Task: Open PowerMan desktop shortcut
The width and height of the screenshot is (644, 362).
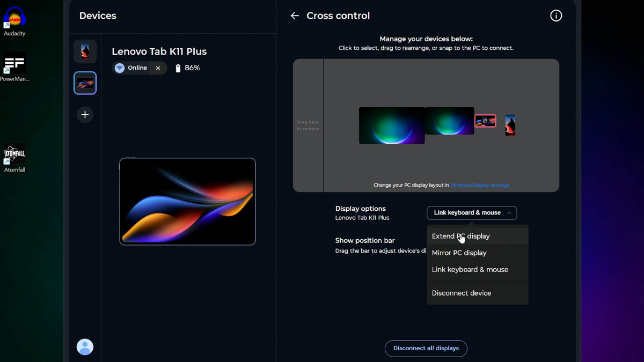Action: [x=14, y=67]
